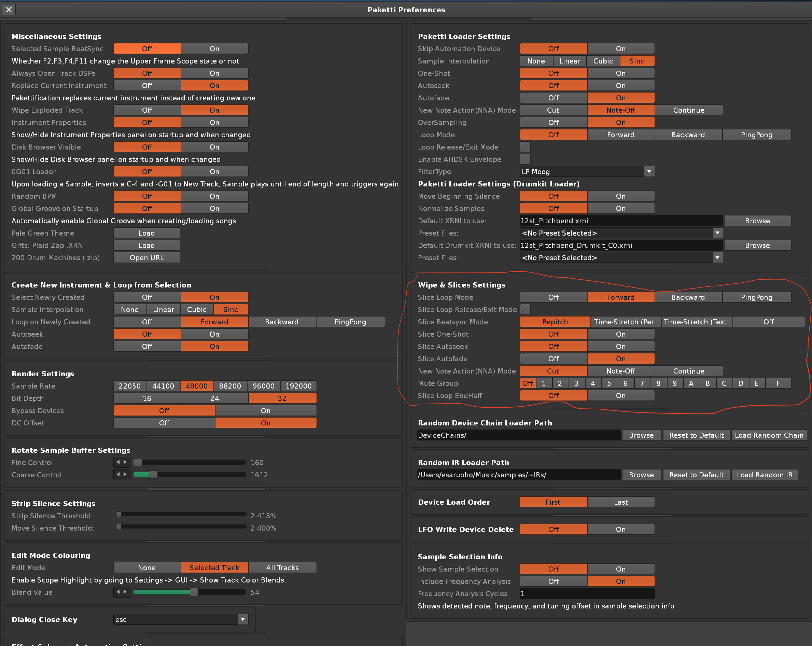Expand the Dialog Close Key dropdown
Image resolution: width=812 pixels, height=646 pixels.
pos(243,620)
